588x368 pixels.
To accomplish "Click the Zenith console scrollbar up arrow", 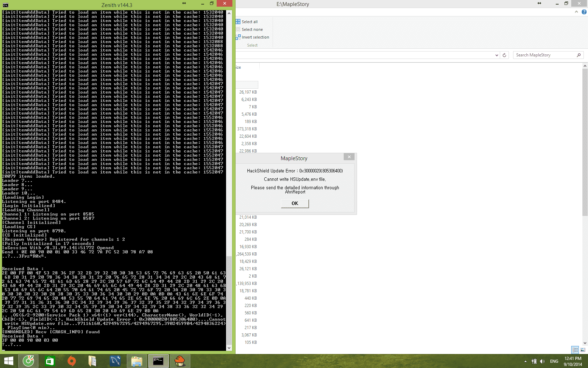I will 229,13.
